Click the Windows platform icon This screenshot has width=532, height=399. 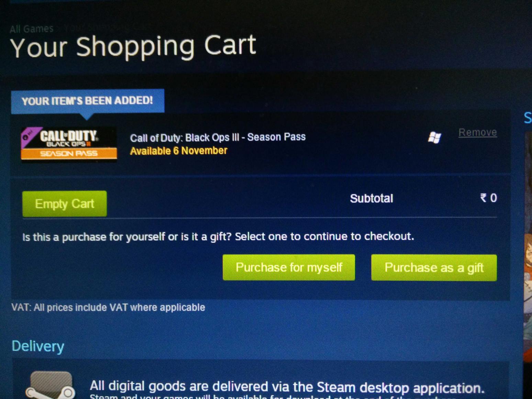[x=434, y=137]
